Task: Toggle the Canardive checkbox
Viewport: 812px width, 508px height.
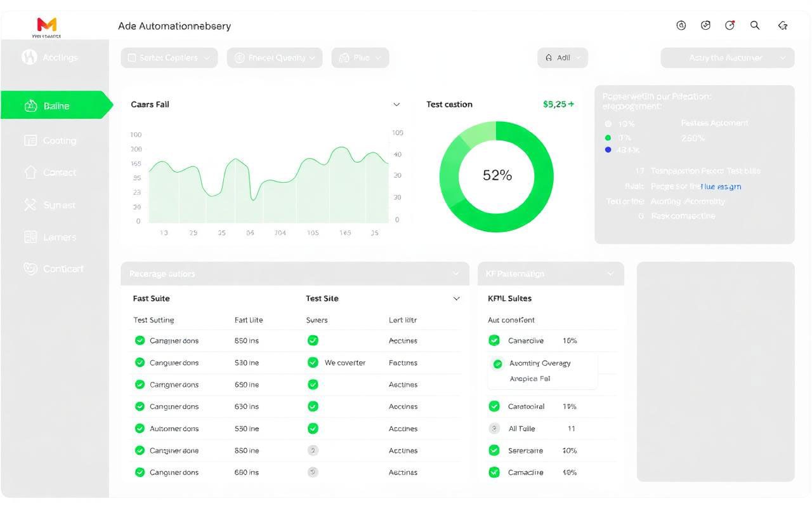Action: tap(494, 340)
